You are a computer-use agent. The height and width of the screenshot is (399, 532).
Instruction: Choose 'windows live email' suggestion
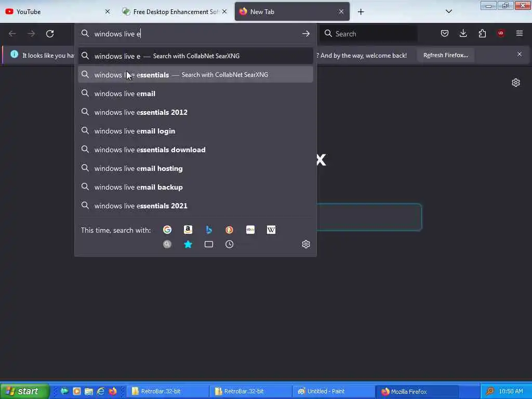[195, 94]
